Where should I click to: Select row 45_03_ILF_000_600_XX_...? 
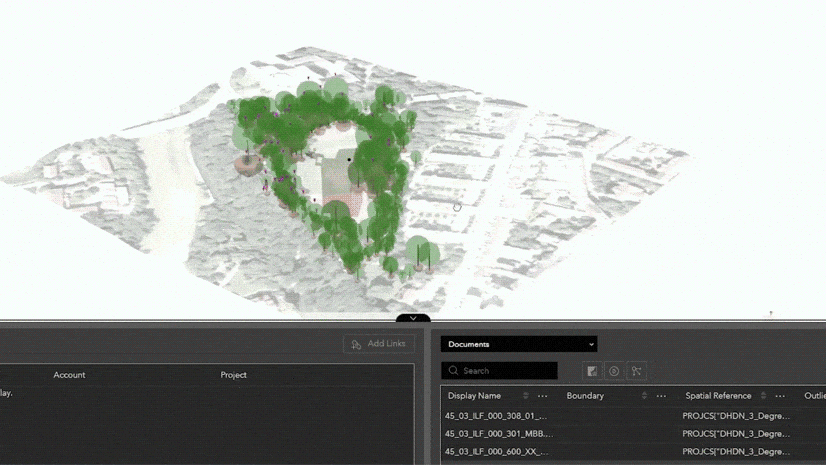pos(633,452)
